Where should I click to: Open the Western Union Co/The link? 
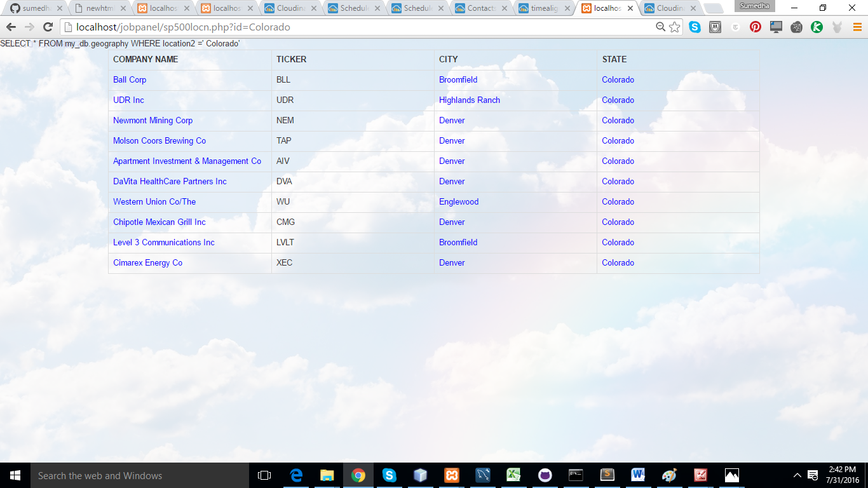pos(154,201)
